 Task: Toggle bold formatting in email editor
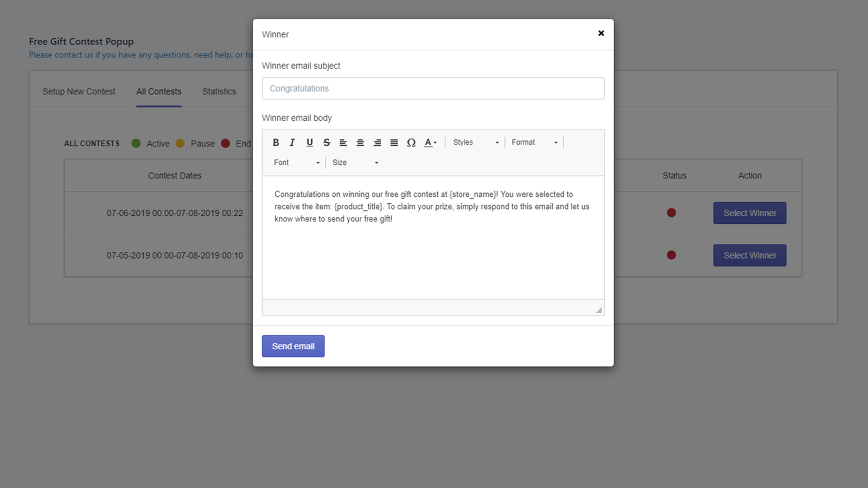(276, 143)
